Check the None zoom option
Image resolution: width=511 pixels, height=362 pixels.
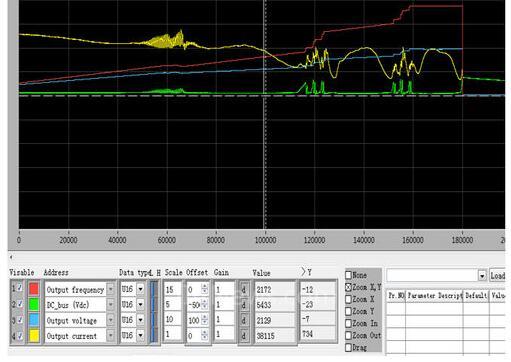pyautogui.click(x=348, y=275)
